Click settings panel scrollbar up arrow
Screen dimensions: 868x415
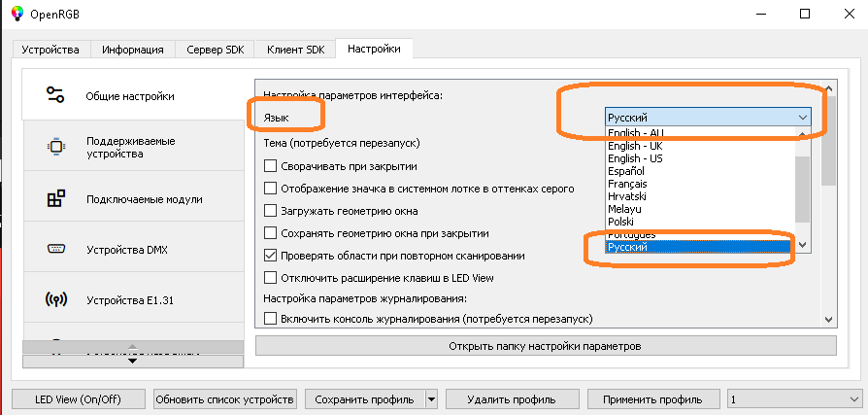pos(829,88)
